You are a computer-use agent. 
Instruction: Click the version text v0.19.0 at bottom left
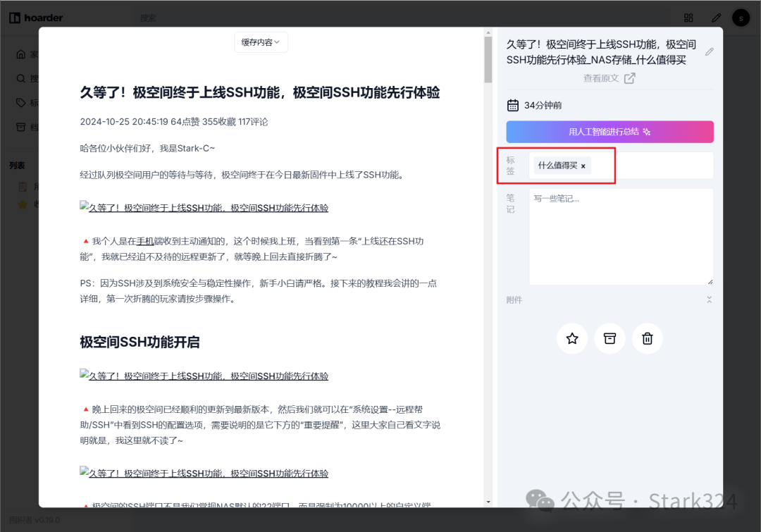pyautogui.click(x=47, y=520)
